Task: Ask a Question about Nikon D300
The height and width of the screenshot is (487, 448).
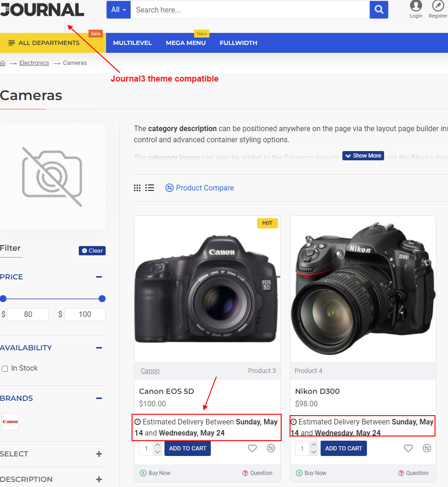Action: pyautogui.click(x=413, y=473)
